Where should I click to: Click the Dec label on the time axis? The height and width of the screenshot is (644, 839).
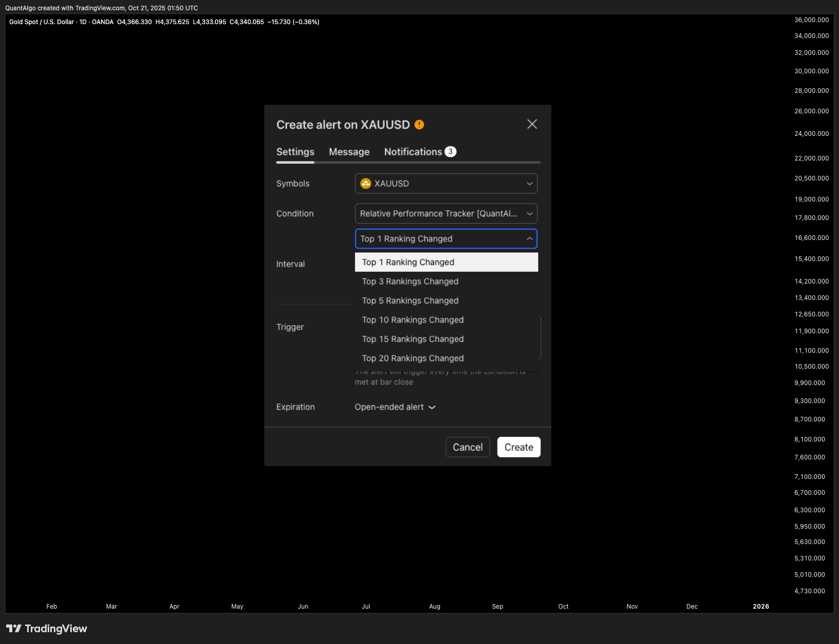click(x=692, y=607)
